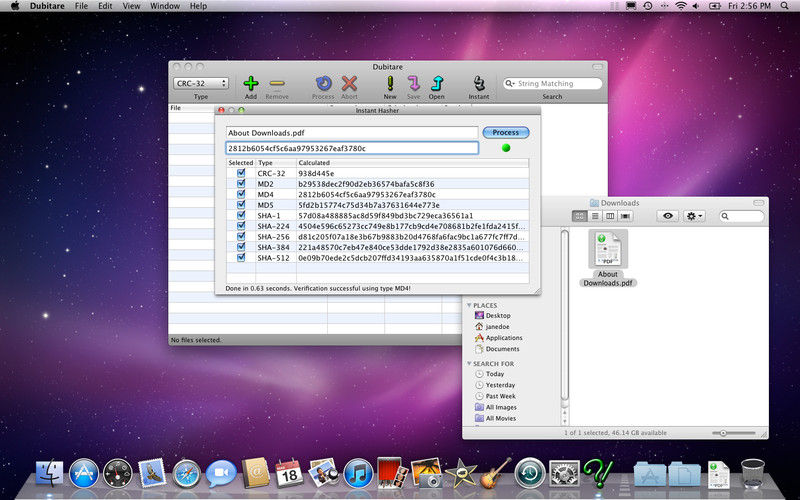The width and height of the screenshot is (800, 500).
Task: Open Photo Booth from the Dock
Action: (392, 472)
